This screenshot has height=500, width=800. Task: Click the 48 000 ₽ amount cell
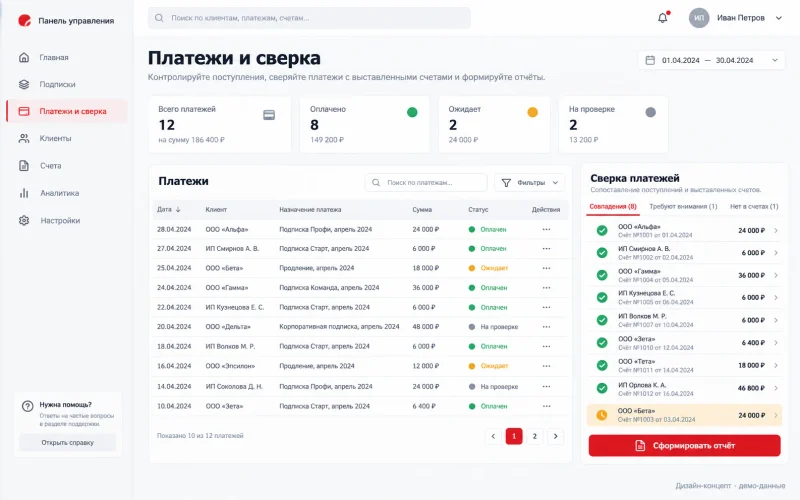click(426, 327)
